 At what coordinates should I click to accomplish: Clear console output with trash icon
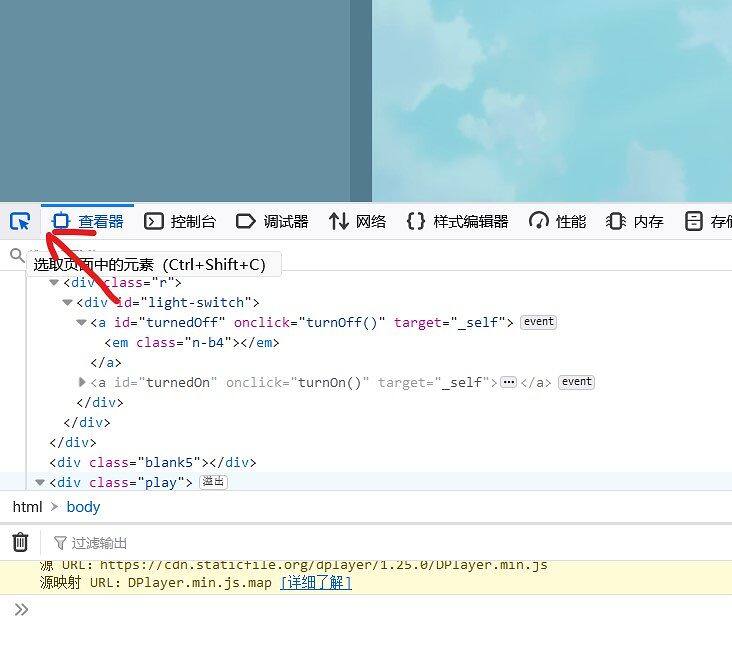point(20,542)
